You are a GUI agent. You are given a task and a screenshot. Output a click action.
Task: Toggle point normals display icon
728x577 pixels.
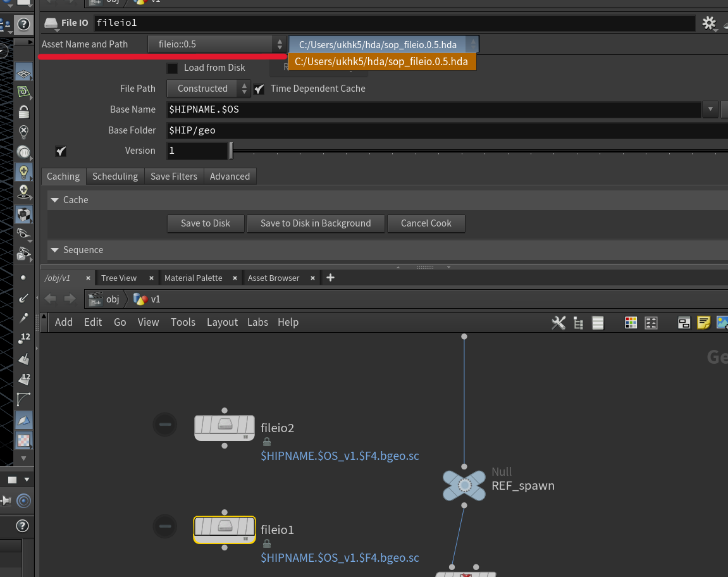click(23, 298)
